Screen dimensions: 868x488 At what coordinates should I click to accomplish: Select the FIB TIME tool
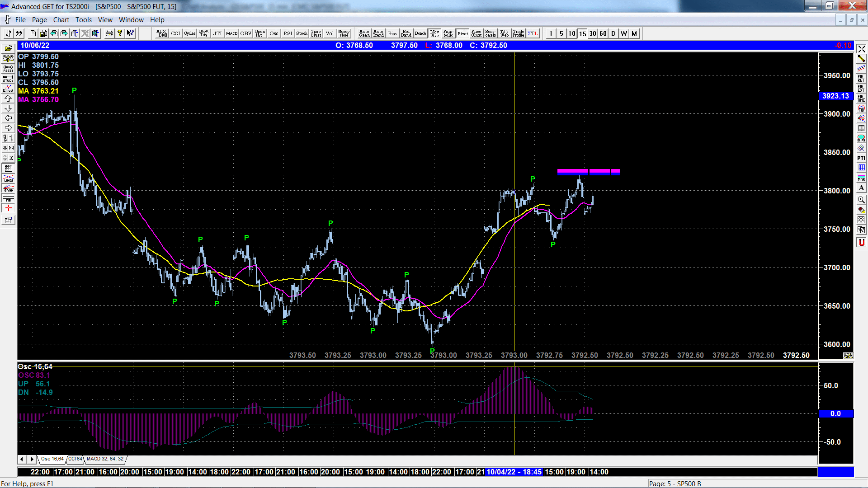(x=861, y=99)
